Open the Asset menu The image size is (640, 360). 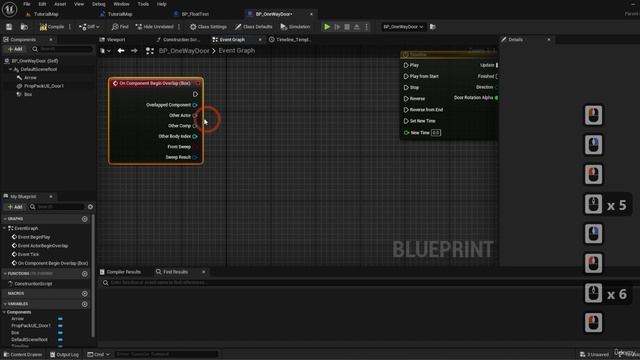pyautogui.click(x=60, y=4)
